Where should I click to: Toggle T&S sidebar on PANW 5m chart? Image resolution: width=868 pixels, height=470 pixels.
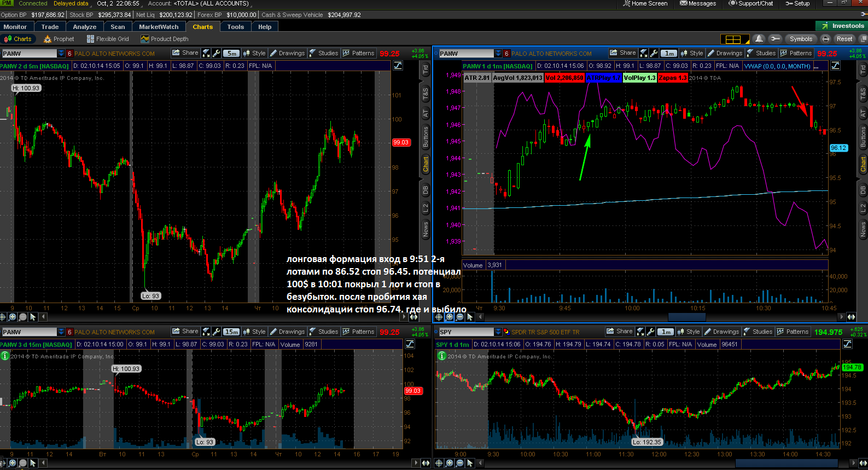pyautogui.click(x=426, y=94)
